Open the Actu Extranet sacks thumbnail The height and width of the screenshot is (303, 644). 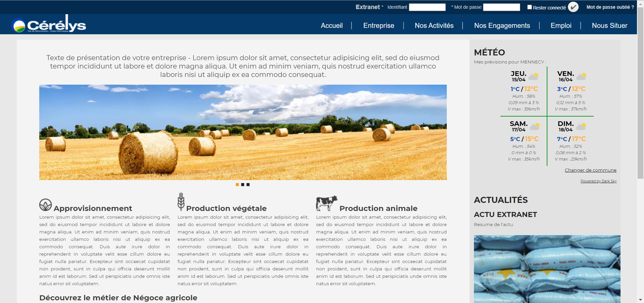(x=547, y=269)
